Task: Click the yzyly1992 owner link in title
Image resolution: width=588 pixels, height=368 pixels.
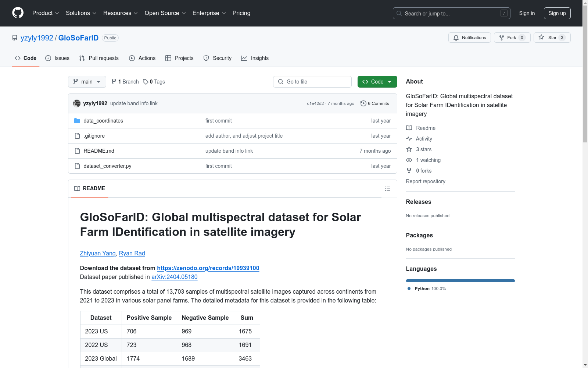Action: (37, 38)
